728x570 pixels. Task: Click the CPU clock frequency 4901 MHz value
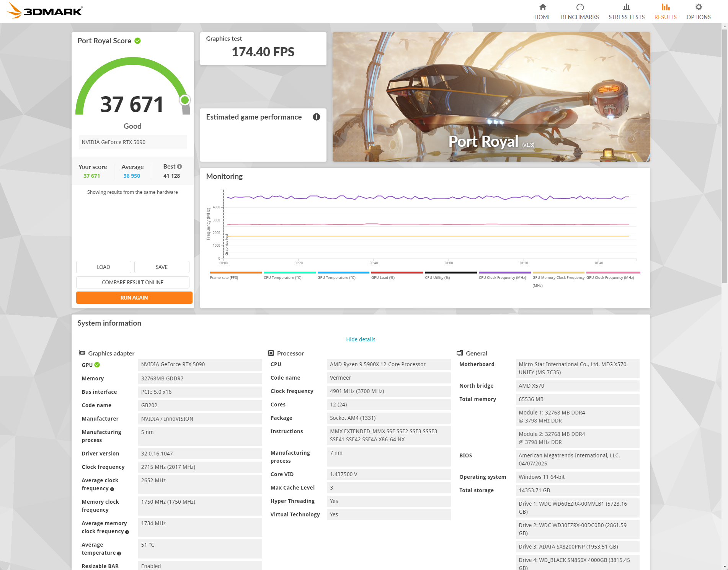388,391
